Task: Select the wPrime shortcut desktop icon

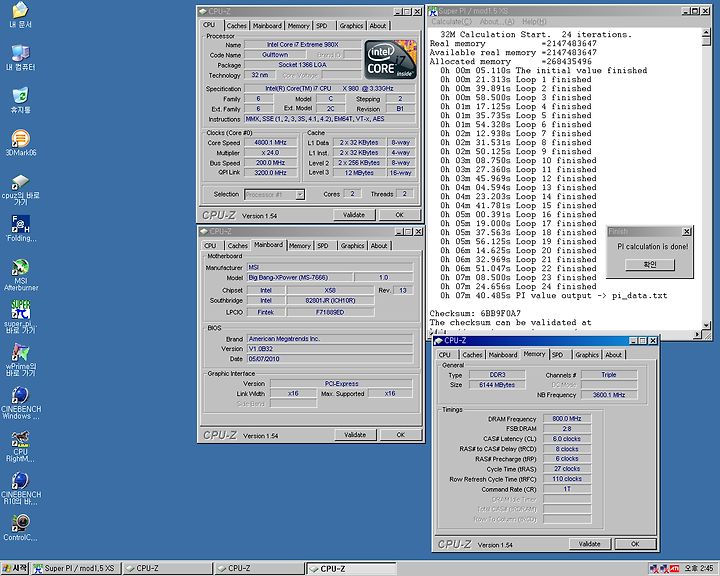Action: [x=21, y=360]
